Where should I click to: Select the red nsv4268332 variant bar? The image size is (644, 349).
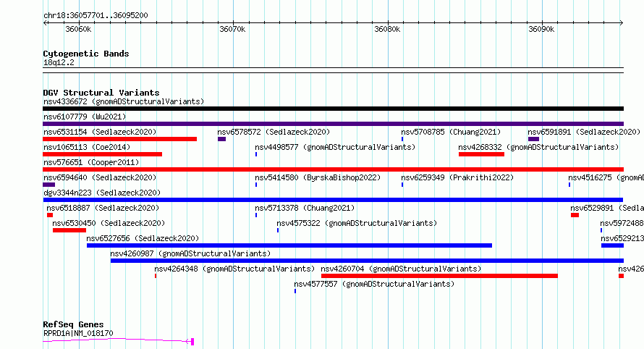point(481,154)
